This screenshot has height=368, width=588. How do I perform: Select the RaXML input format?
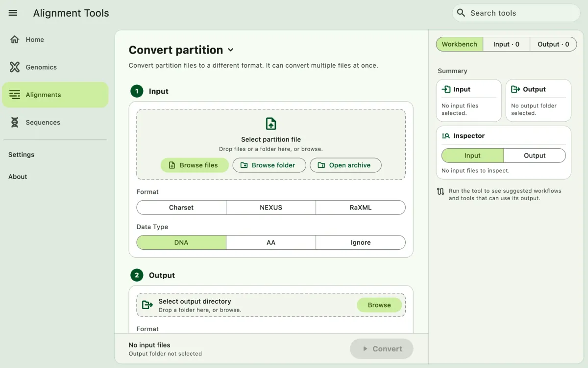361,208
